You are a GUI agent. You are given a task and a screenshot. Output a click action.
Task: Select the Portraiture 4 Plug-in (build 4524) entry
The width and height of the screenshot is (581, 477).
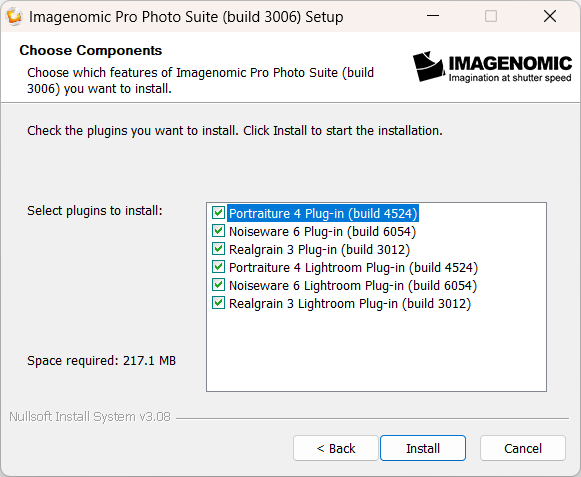pos(323,213)
